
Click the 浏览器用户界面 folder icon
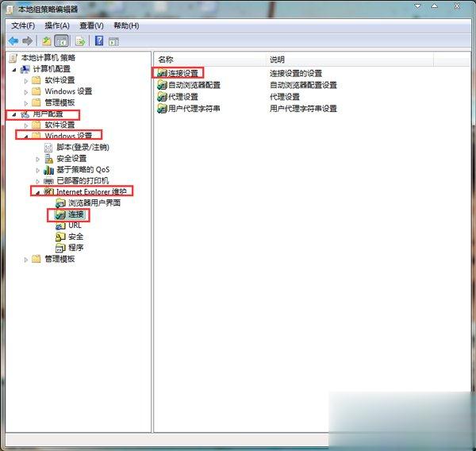pyautogui.click(x=60, y=203)
